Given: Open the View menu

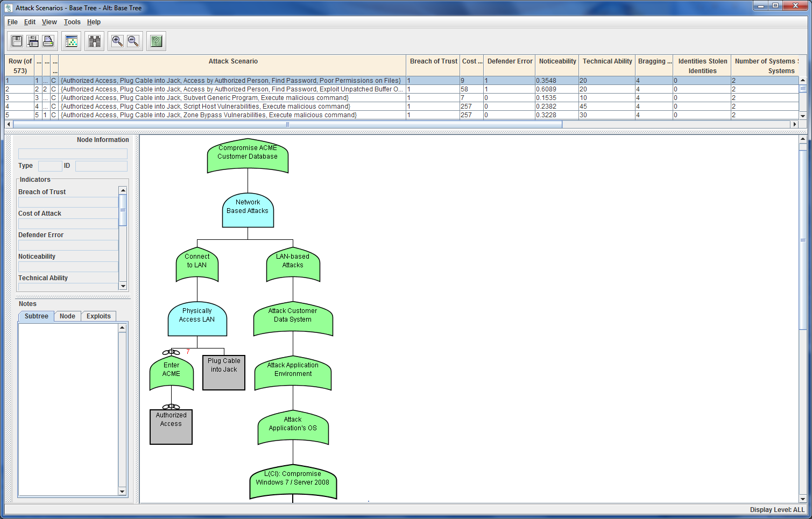Looking at the screenshot, I should [50, 22].
